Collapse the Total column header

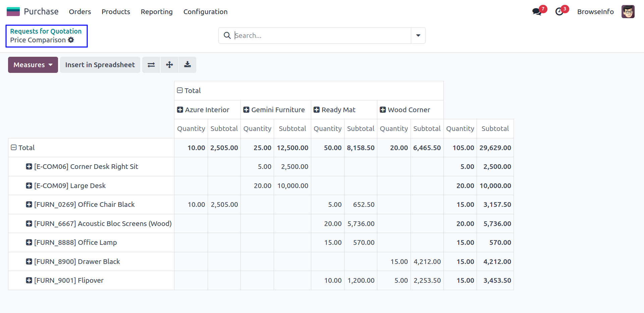click(180, 90)
